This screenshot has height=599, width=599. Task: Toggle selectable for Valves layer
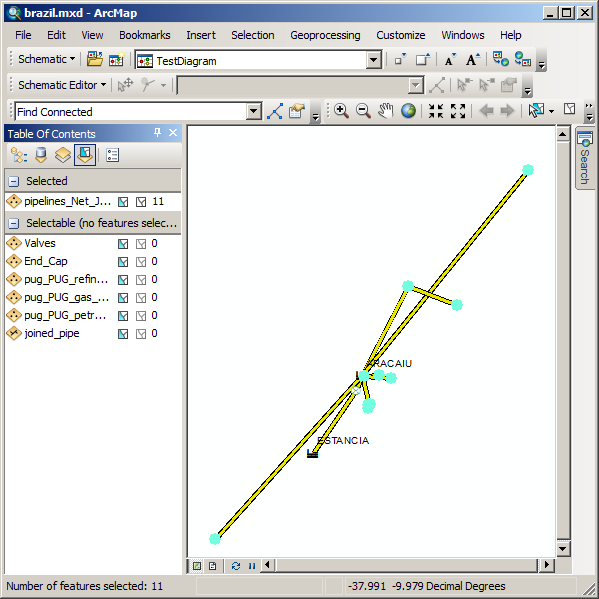[x=123, y=244]
